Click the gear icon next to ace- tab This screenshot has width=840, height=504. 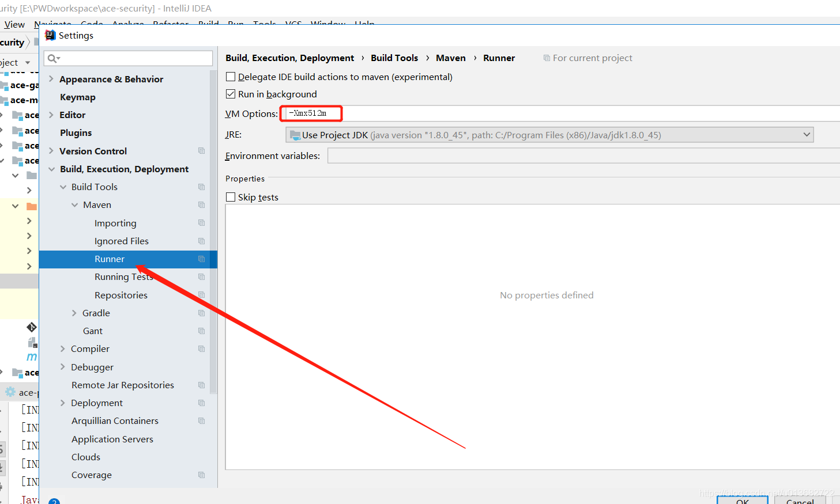[10, 392]
